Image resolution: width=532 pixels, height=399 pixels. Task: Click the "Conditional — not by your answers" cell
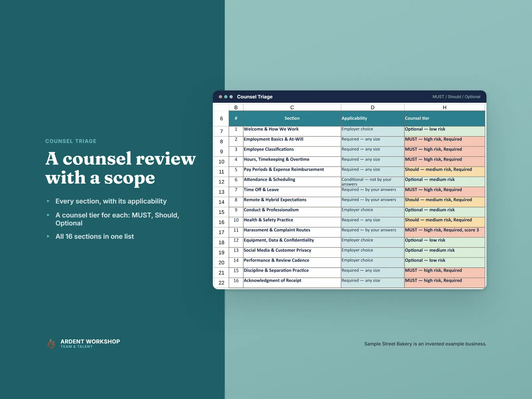372,182
